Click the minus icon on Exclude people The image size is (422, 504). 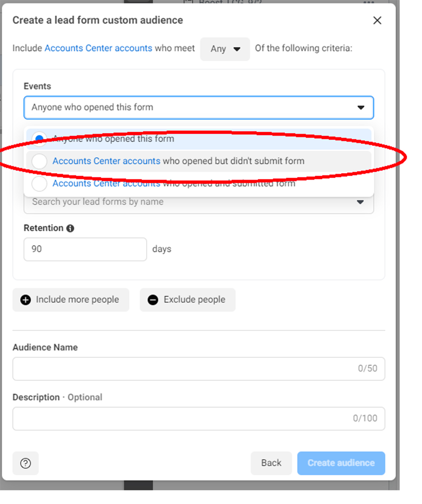point(153,300)
